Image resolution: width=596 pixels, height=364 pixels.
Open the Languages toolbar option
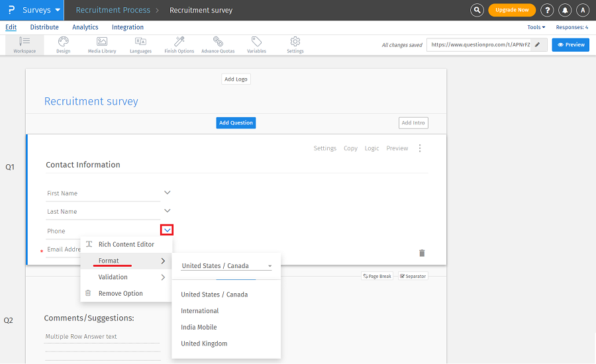140,44
